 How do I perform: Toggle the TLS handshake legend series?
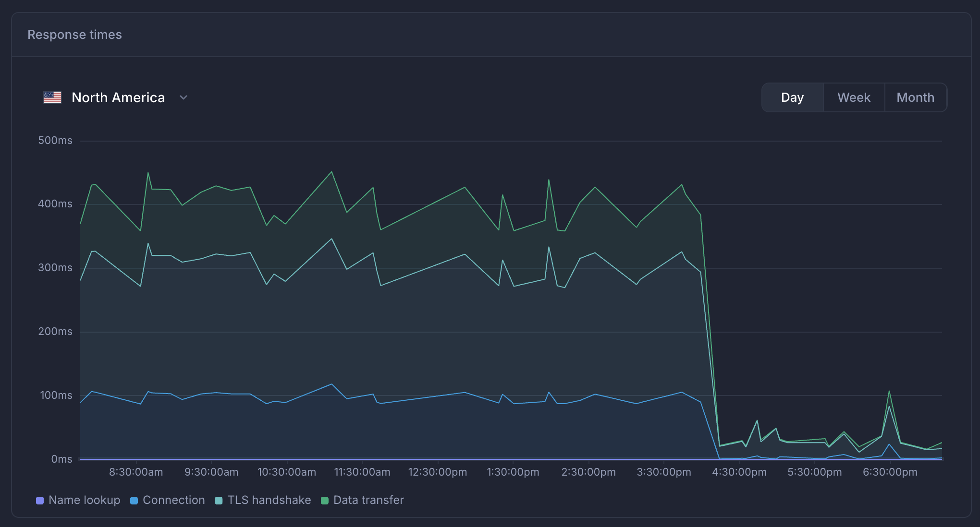(269, 500)
